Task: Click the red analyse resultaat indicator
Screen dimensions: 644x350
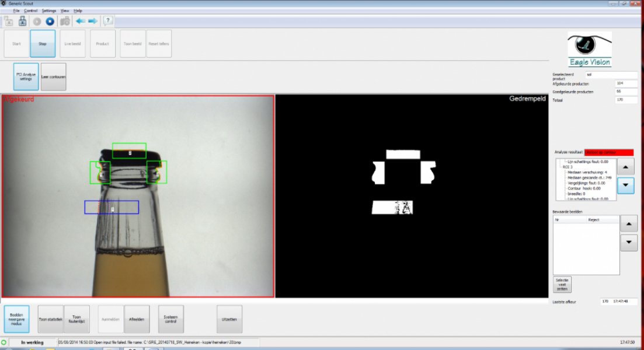Action: pyautogui.click(x=609, y=152)
